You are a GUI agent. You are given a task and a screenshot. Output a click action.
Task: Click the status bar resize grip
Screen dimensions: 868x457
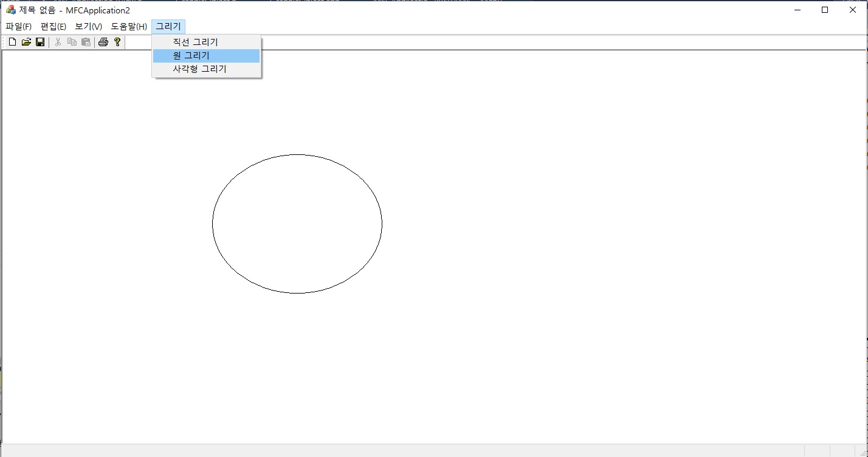tap(863, 452)
